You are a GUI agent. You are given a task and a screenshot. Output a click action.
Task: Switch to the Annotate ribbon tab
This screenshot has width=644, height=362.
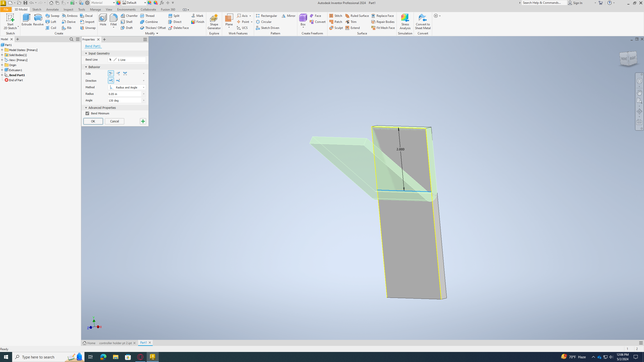click(x=52, y=9)
